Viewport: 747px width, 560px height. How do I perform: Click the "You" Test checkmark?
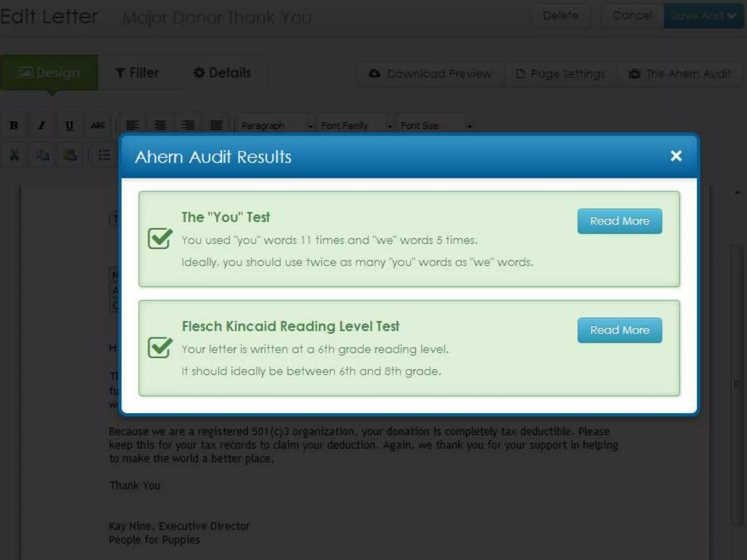[x=160, y=238]
